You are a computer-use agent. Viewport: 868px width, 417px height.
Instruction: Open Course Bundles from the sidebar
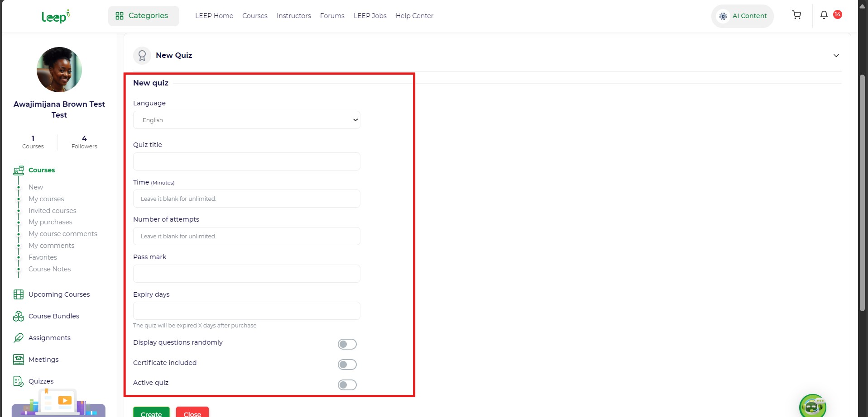(53, 316)
